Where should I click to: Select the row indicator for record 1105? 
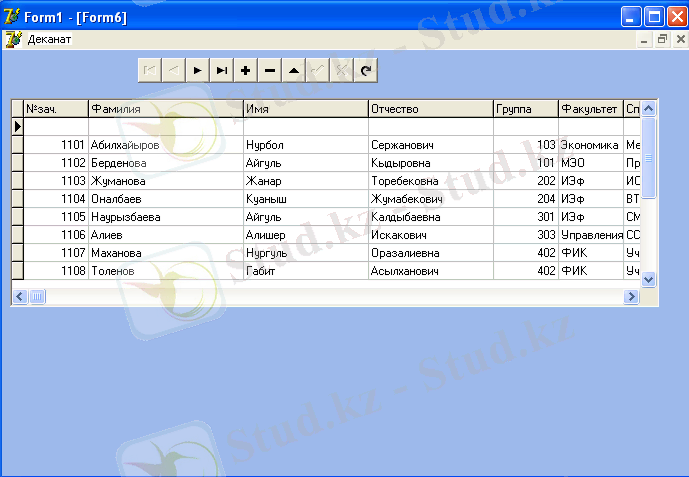tap(18, 217)
